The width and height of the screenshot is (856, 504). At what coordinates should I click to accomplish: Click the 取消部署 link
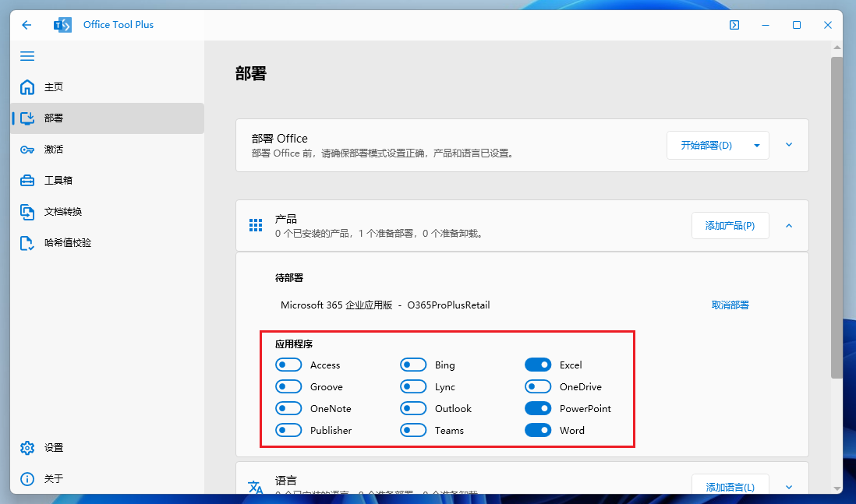pos(730,305)
